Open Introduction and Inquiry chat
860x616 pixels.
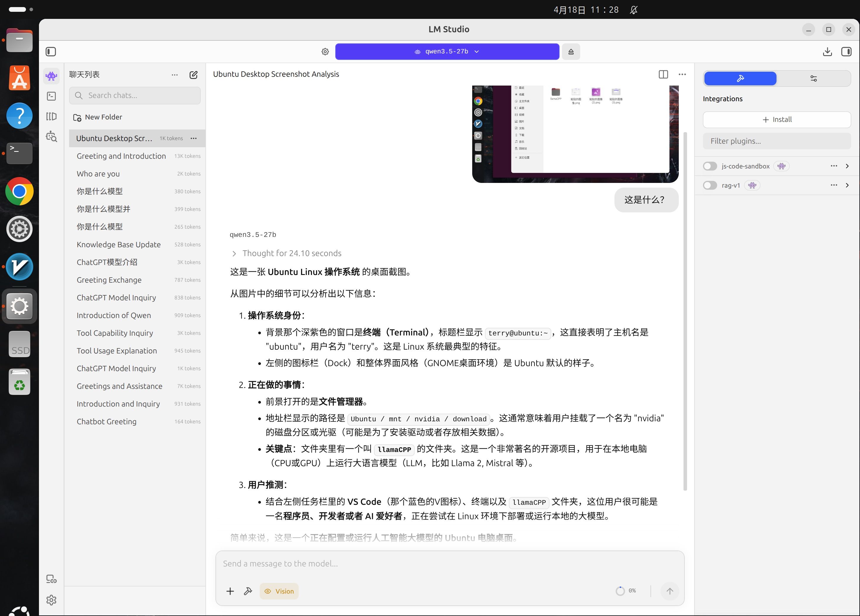click(137, 404)
